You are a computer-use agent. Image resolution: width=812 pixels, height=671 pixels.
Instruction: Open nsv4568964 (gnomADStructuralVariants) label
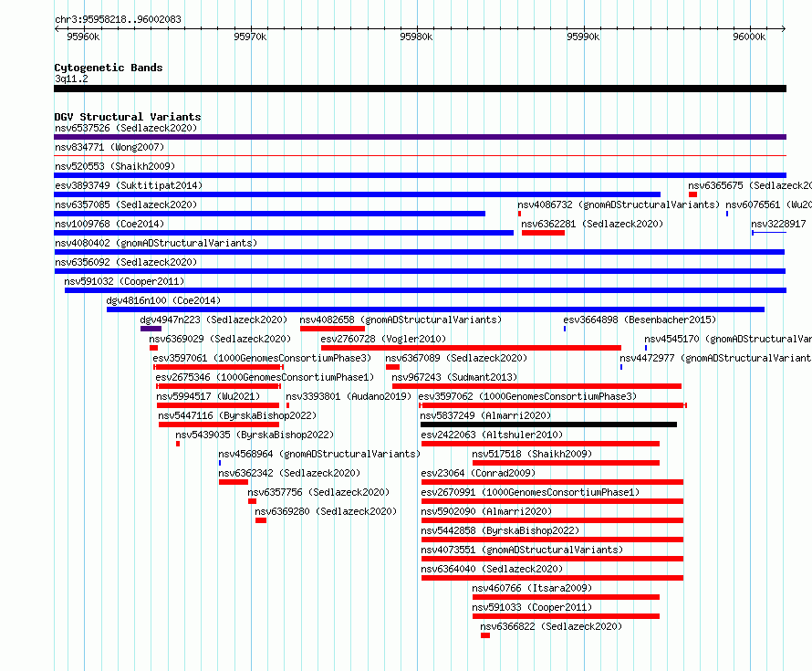319,454
